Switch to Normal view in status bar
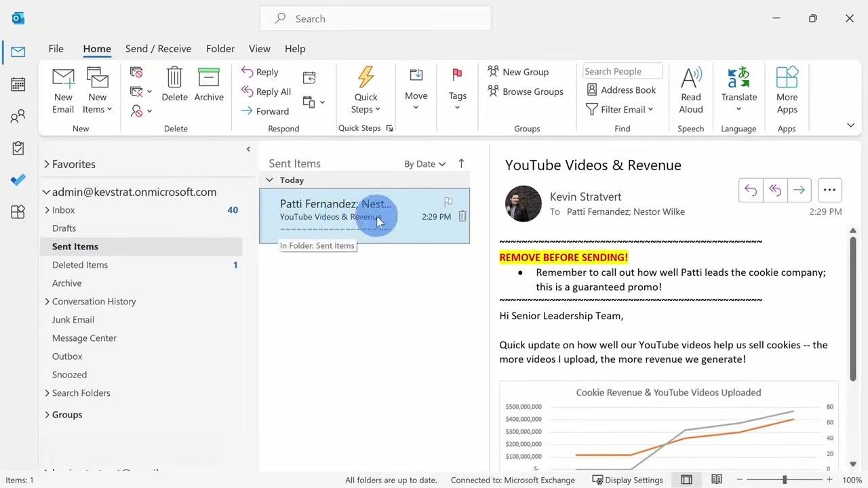 [x=686, y=480]
